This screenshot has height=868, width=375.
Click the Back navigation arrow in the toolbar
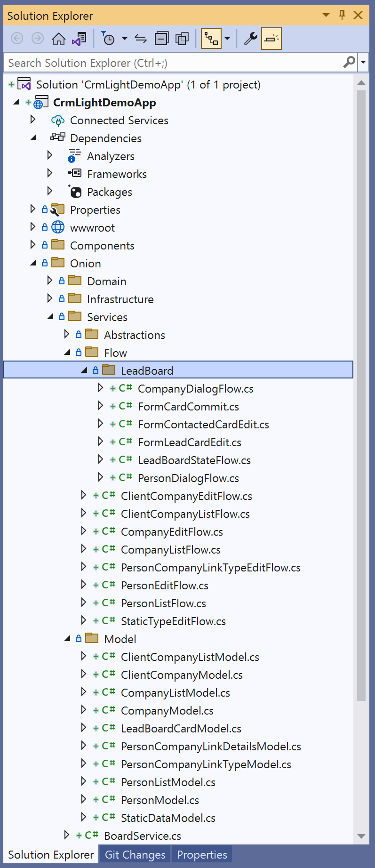pos(17,39)
